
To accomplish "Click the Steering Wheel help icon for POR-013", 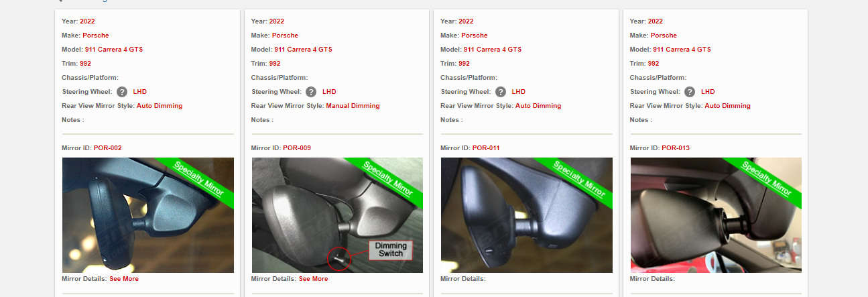I will 690,92.
